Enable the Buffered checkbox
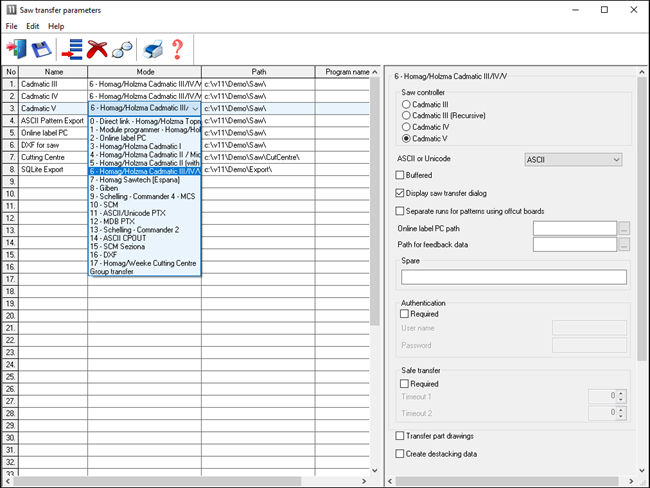This screenshot has height=488, width=650. (x=401, y=175)
